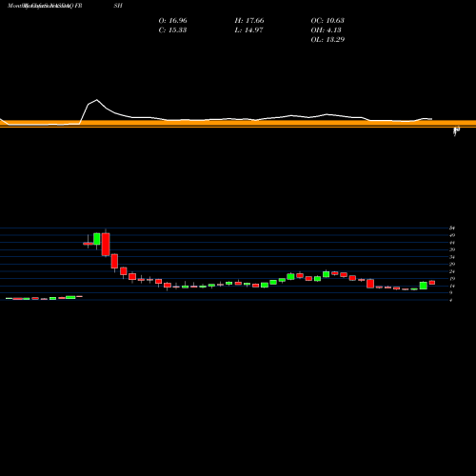Click the 14 price axis label

[x=452, y=286]
